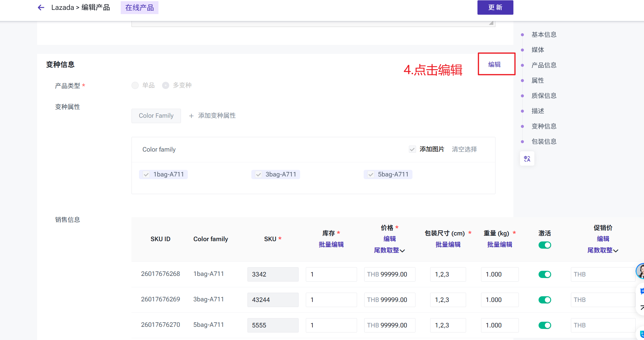Go to 基本信息 in side navigation

click(x=544, y=35)
